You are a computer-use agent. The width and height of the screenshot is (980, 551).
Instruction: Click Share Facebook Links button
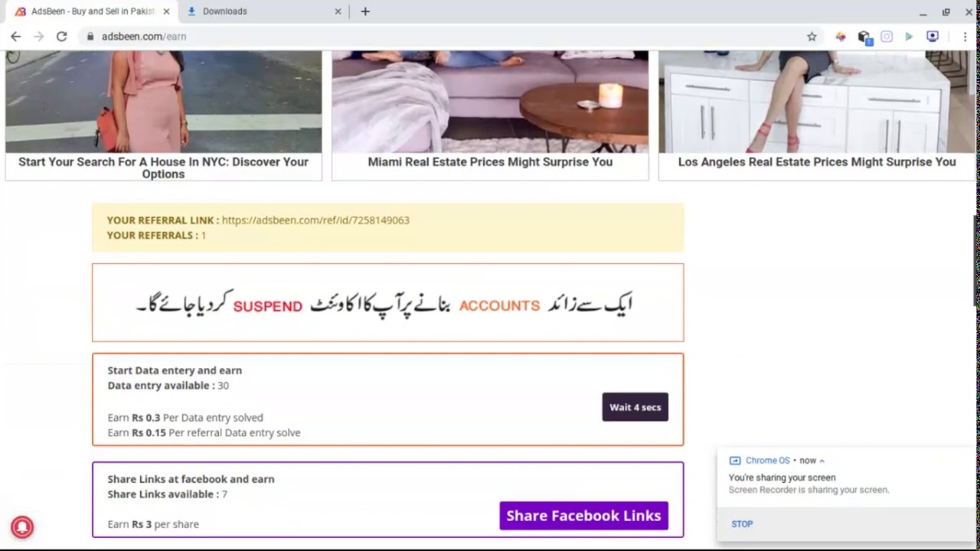pyautogui.click(x=583, y=516)
